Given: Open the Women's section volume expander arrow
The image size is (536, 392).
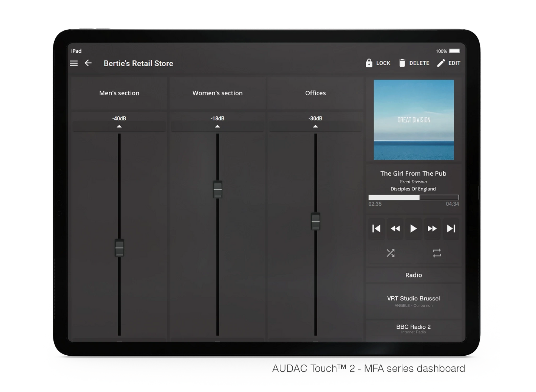Looking at the screenshot, I should (x=217, y=126).
